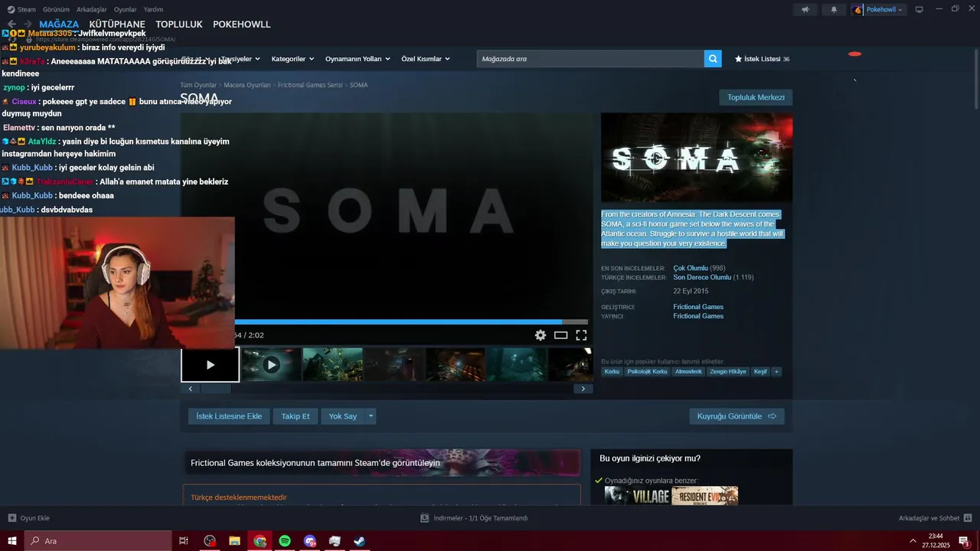The image size is (980, 551).
Task: Select the Keşif tag
Action: 760,372
